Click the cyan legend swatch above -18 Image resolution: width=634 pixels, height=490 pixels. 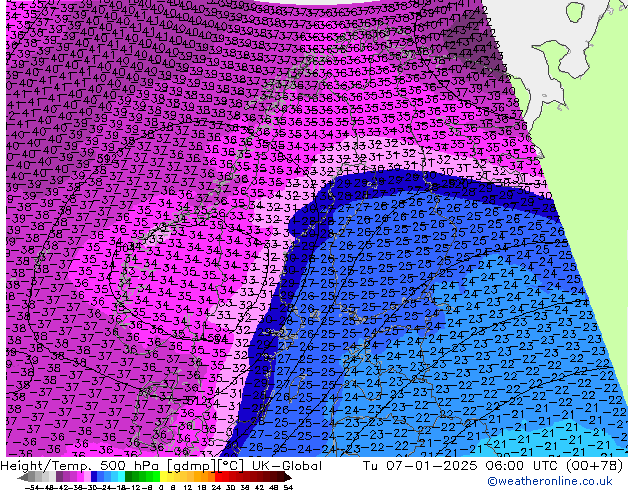click(122, 477)
